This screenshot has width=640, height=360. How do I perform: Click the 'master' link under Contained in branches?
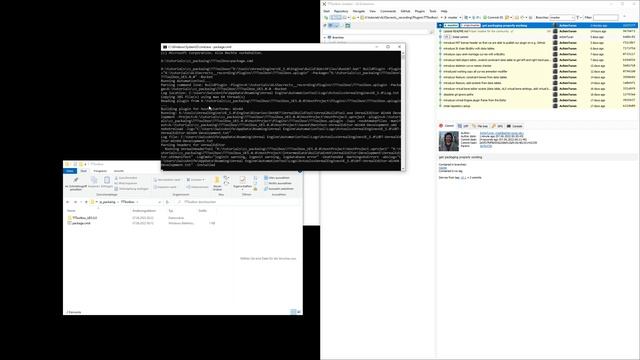click(x=442, y=168)
